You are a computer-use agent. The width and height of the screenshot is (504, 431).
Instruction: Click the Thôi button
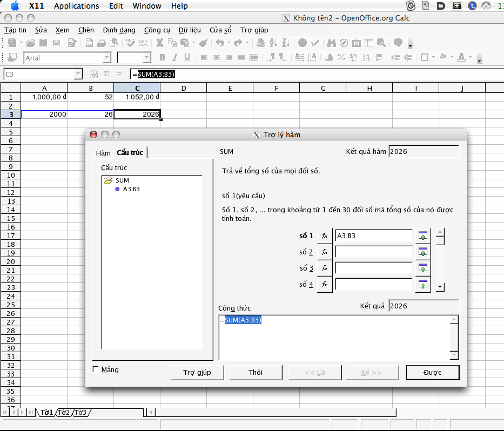click(255, 372)
